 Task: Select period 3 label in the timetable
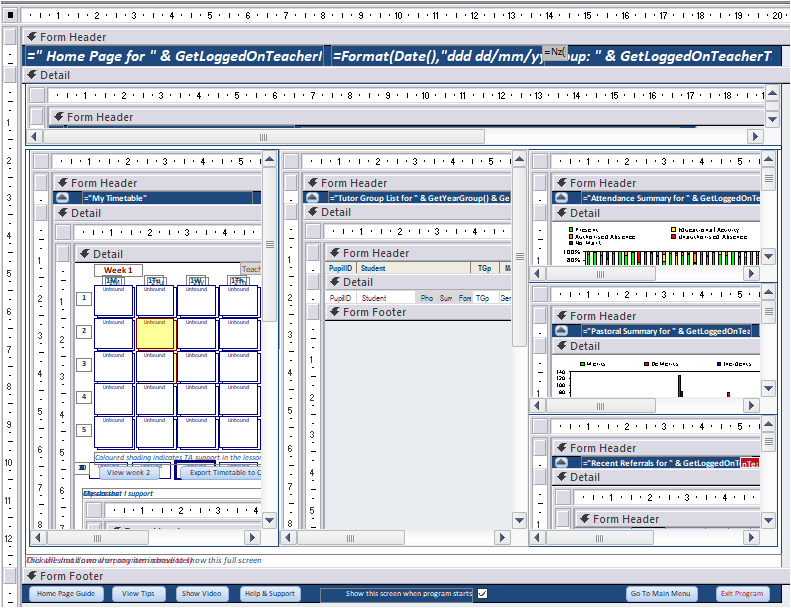click(84, 364)
